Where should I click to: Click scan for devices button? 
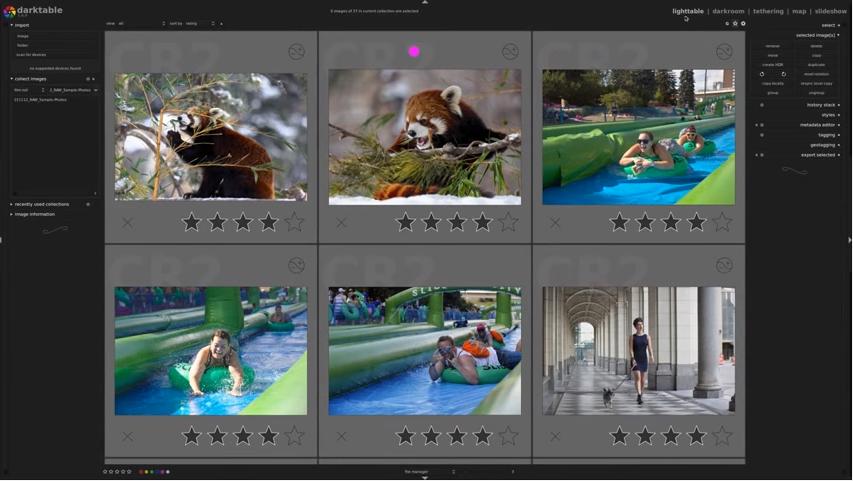click(31, 55)
